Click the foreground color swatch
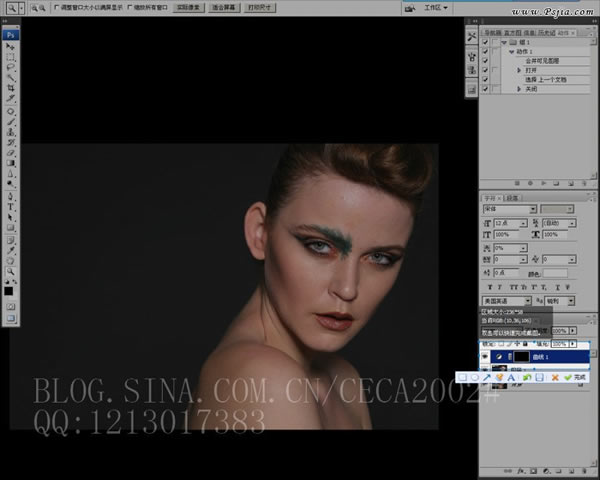 coord(8,292)
